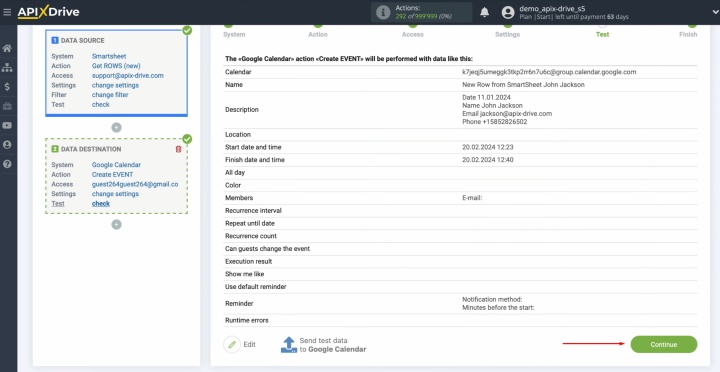Click the Send test data upload icon
Screen dimensions: 720x372
[289, 344]
